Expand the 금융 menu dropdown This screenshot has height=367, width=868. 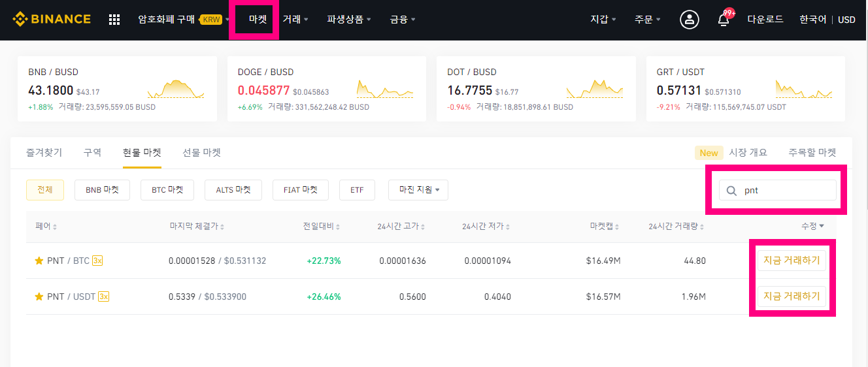tap(403, 20)
